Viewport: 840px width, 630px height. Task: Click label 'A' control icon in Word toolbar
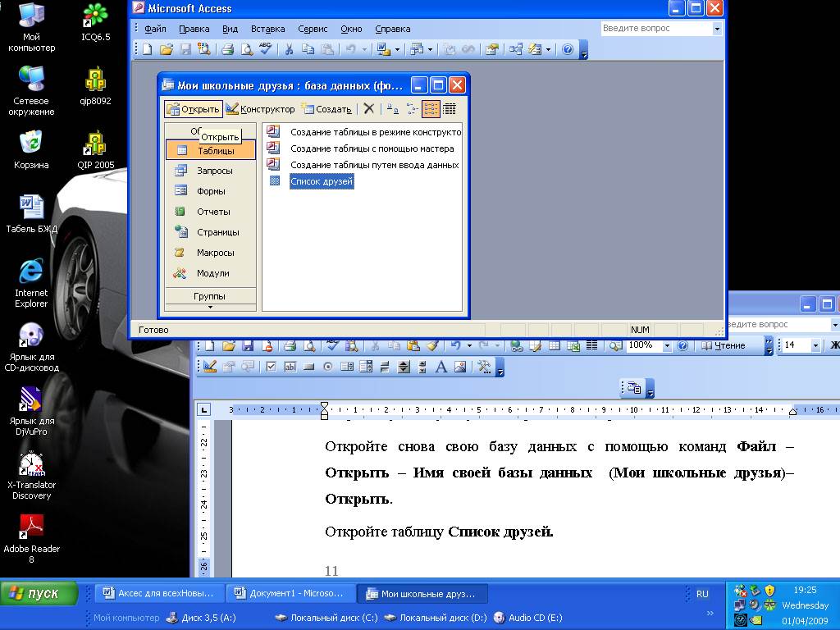(x=441, y=367)
